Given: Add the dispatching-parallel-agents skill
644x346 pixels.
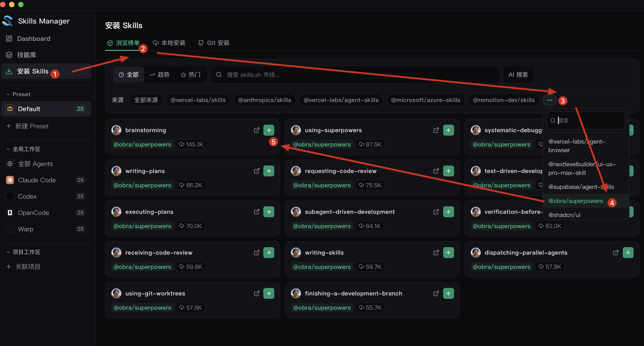Looking at the screenshot, I should [628, 253].
